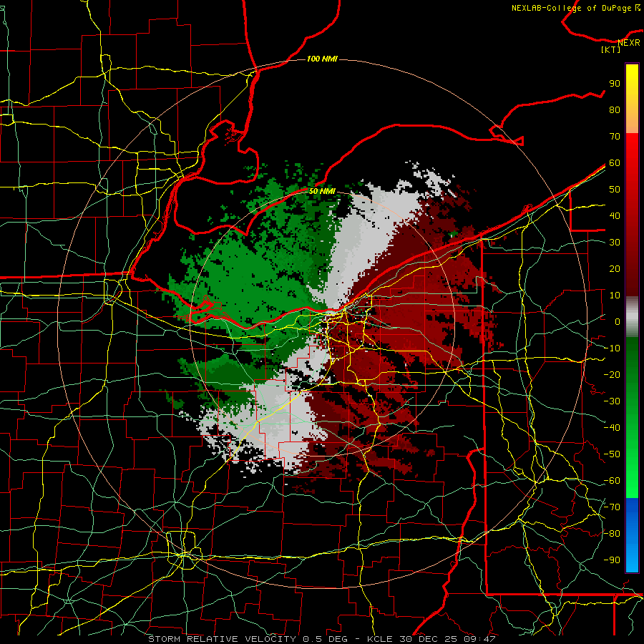Click the "-90" value on velocity scale
Viewport: 644px width, 644px height.
coord(612,560)
